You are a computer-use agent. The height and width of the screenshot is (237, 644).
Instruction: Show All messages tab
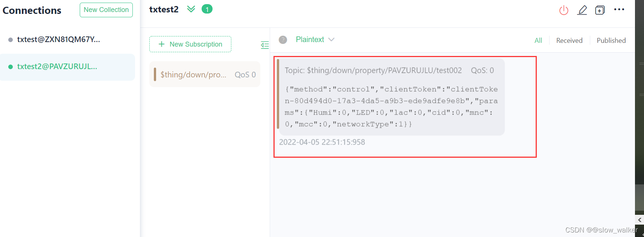(538, 41)
